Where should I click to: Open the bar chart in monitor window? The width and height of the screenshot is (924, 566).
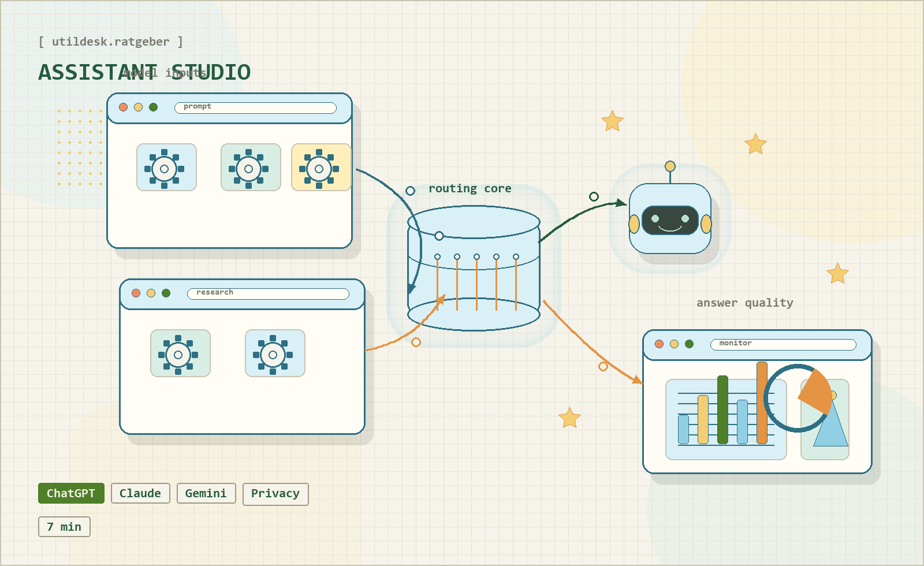tap(725, 419)
